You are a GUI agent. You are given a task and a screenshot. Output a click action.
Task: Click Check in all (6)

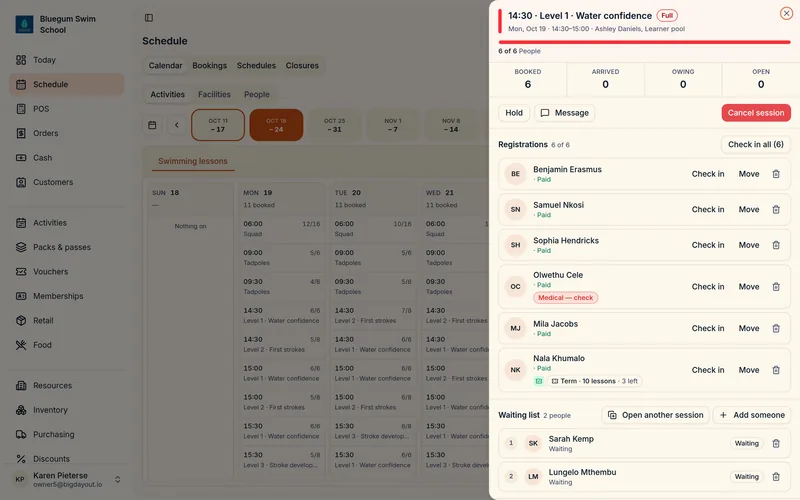(x=756, y=144)
